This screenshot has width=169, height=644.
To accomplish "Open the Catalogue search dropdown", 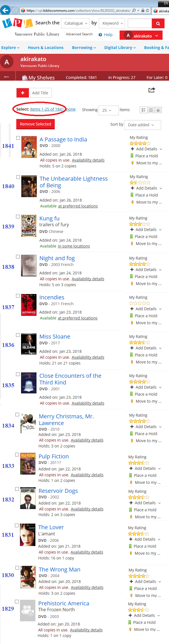I will [x=75, y=23].
